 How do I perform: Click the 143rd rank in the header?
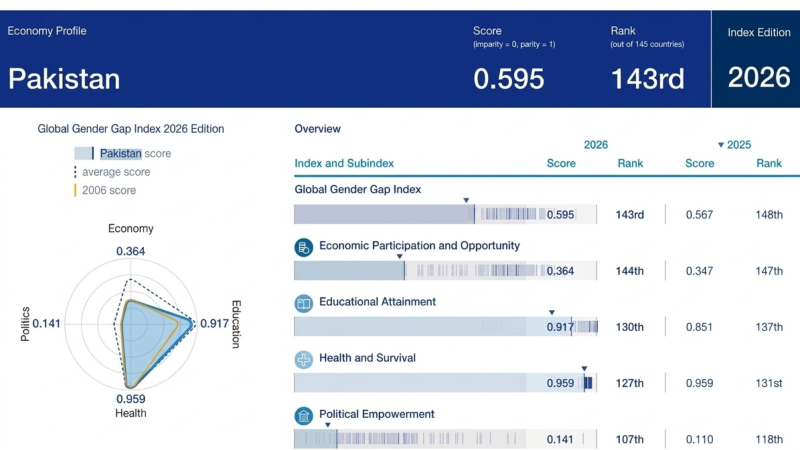tap(647, 79)
